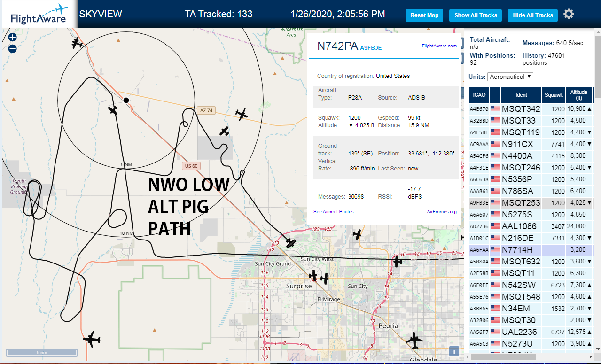Image resolution: width=601 pixels, height=364 pixels.
Task: Select the aircraft icon right of the AZ 74 label
Action: click(x=242, y=114)
